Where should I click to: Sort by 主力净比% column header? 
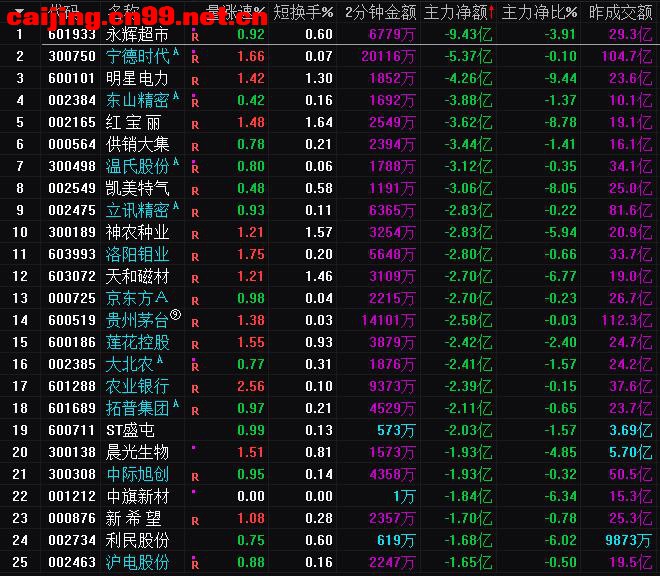click(540, 13)
